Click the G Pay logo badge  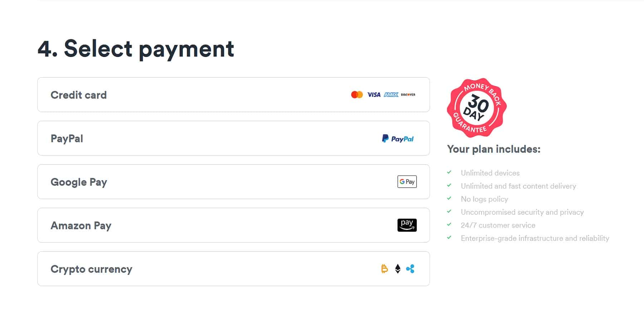click(x=407, y=182)
